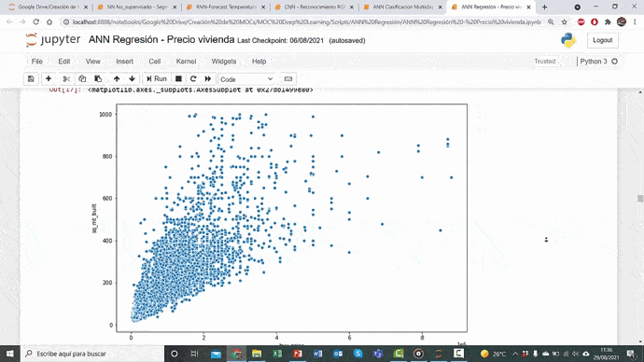Open the Code cell type dropdown

coord(246,79)
